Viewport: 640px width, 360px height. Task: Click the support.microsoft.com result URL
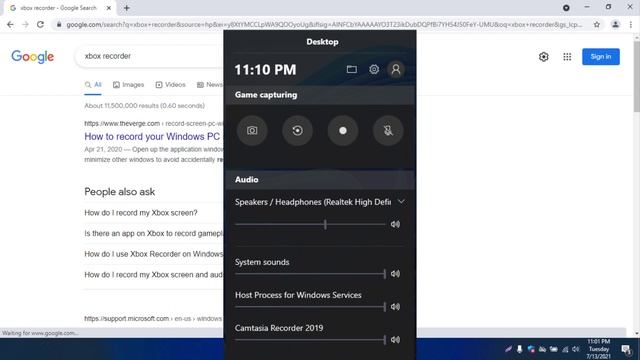pos(153,318)
